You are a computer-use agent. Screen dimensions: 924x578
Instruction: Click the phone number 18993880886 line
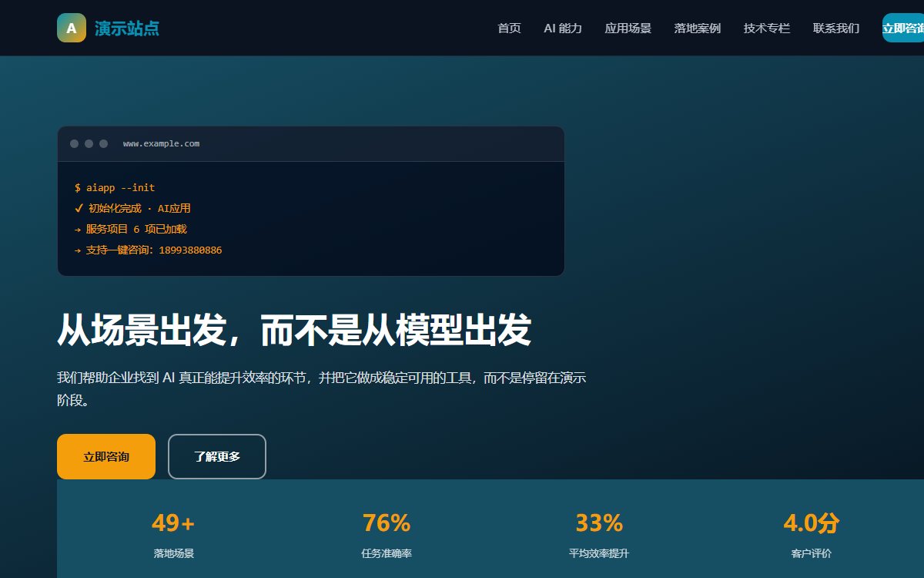coord(148,250)
